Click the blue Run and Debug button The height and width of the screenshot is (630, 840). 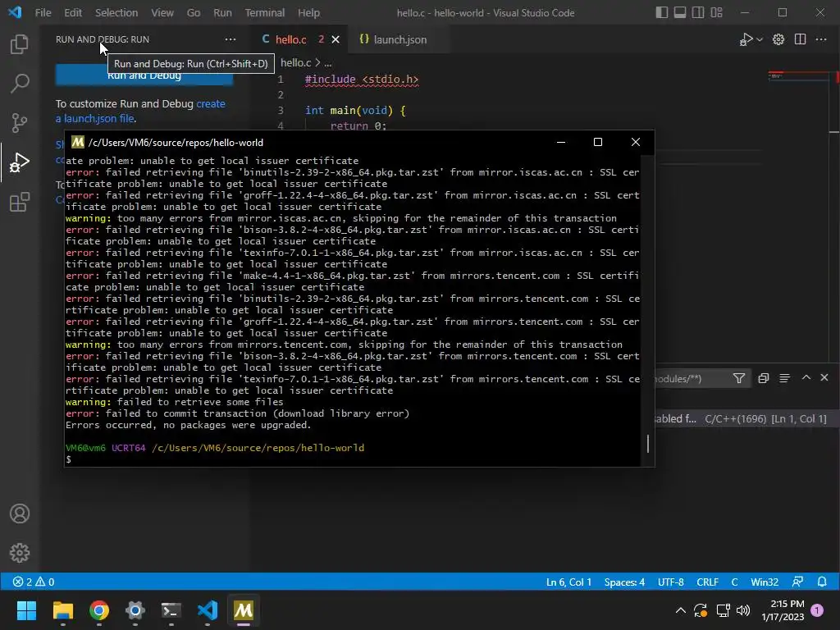pos(144,75)
